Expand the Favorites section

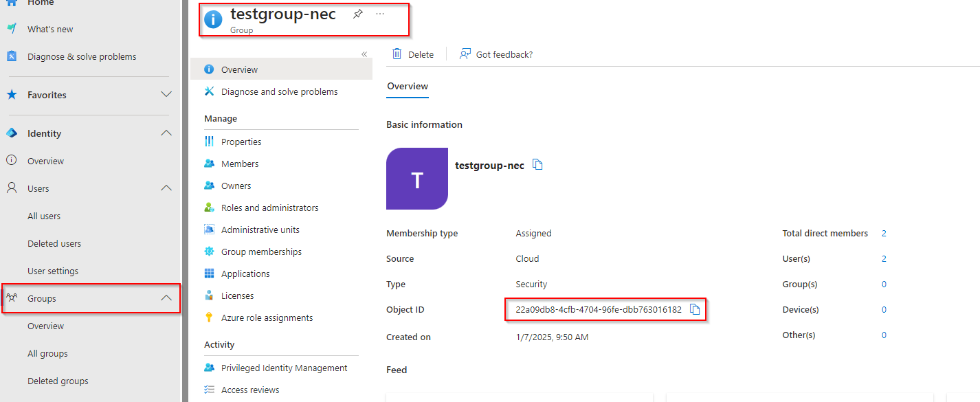(x=166, y=95)
